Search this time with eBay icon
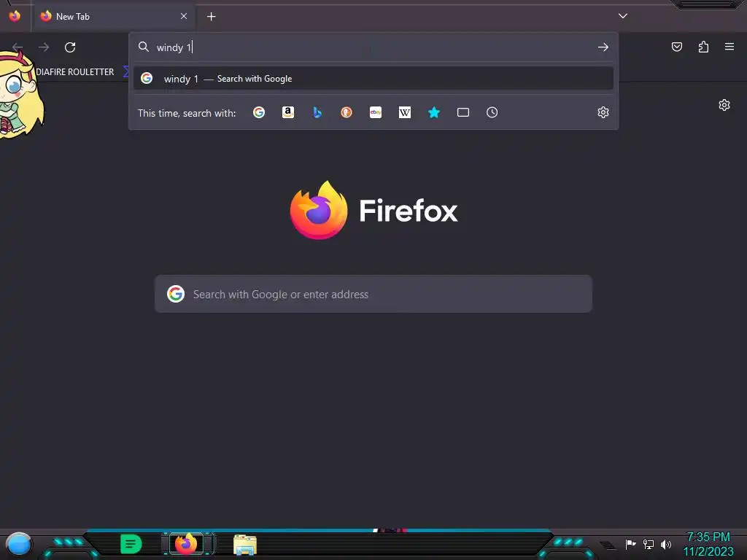 click(376, 112)
